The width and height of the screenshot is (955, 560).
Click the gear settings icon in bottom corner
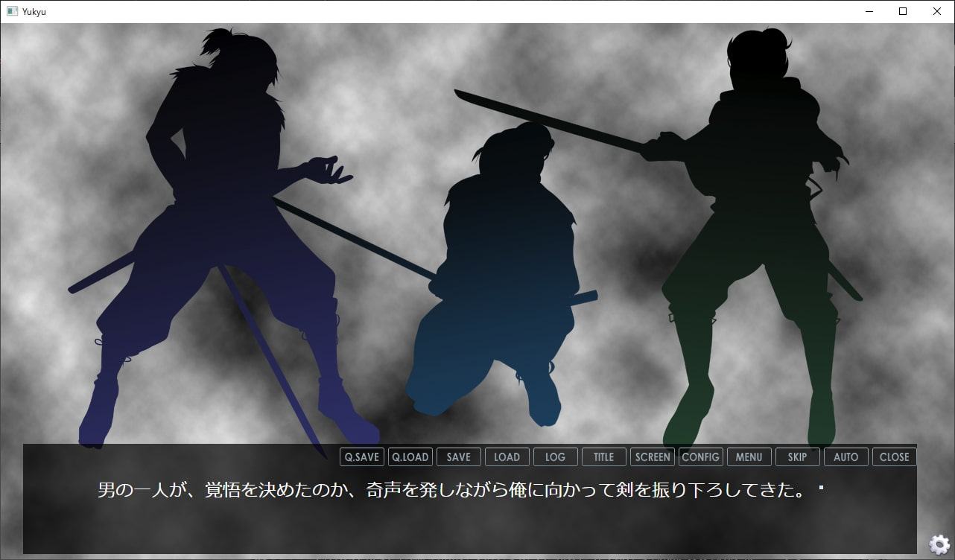pos(940,544)
